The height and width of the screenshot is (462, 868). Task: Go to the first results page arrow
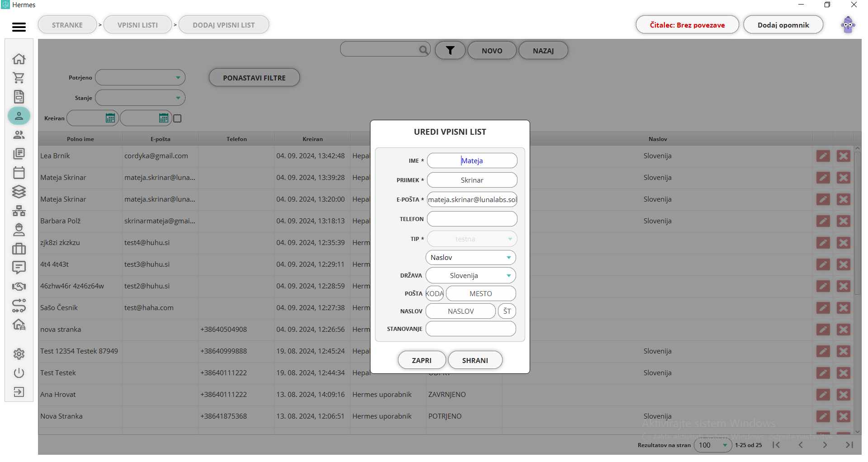click(x=776, y=445)
